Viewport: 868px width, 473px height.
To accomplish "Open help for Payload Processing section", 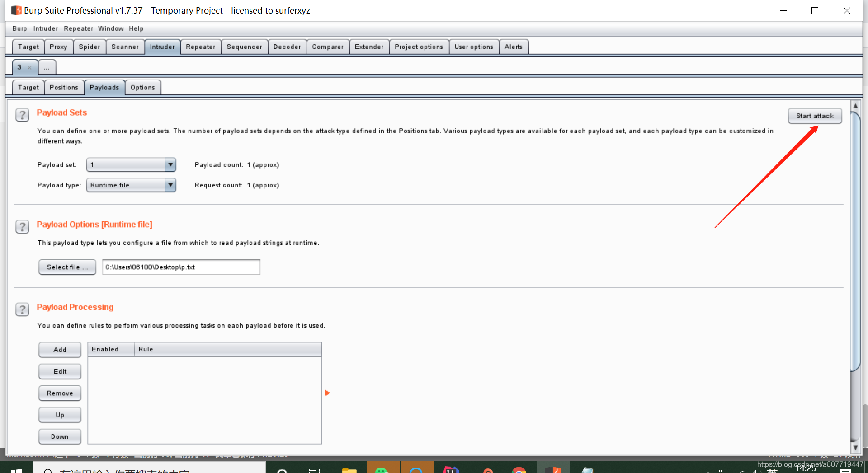I will point(22,309).
